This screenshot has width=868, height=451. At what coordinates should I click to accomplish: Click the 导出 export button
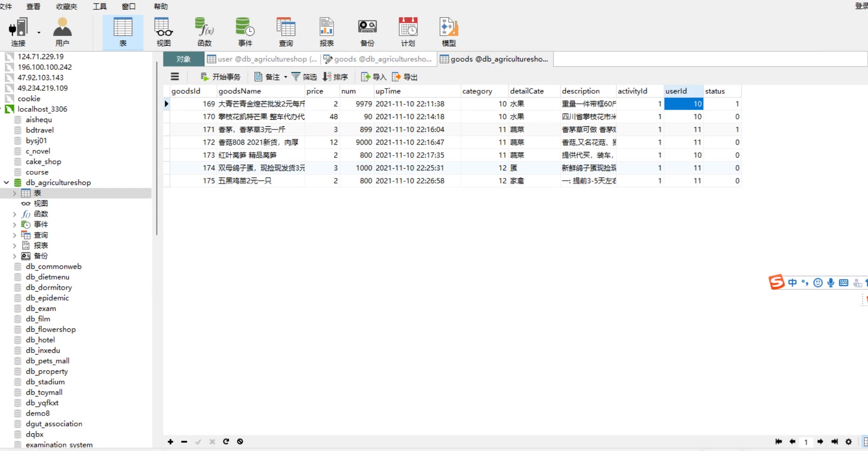coord(405,77)
